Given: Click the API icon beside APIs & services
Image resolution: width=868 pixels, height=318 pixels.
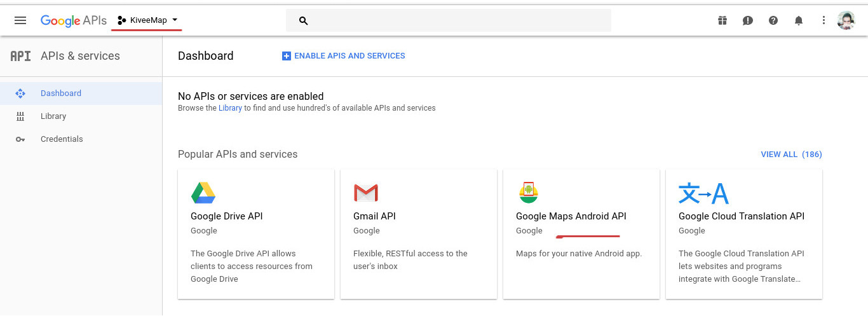Looking at the screenshot, I should click(x=20, y=56).
